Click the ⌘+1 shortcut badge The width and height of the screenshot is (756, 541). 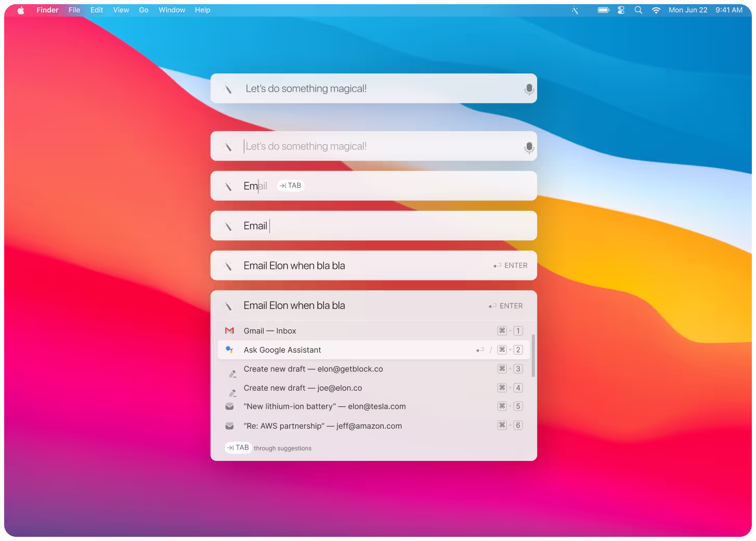[x=510, y=331]
